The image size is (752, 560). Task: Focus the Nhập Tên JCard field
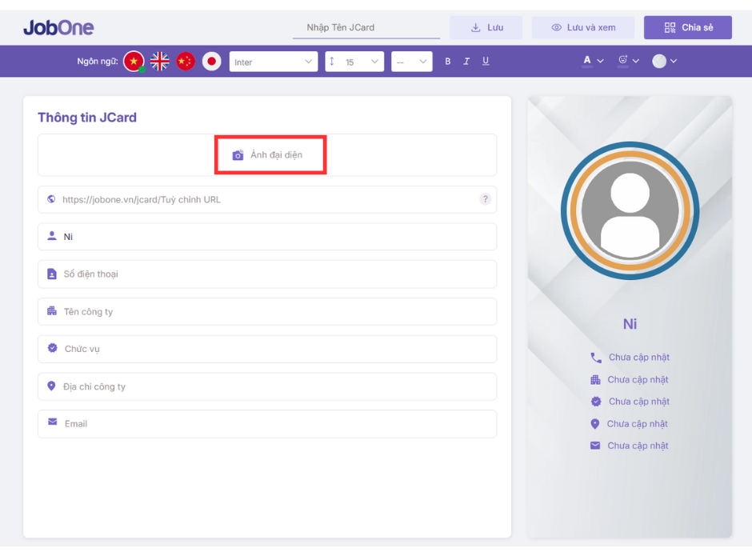[x=366, y=28]
